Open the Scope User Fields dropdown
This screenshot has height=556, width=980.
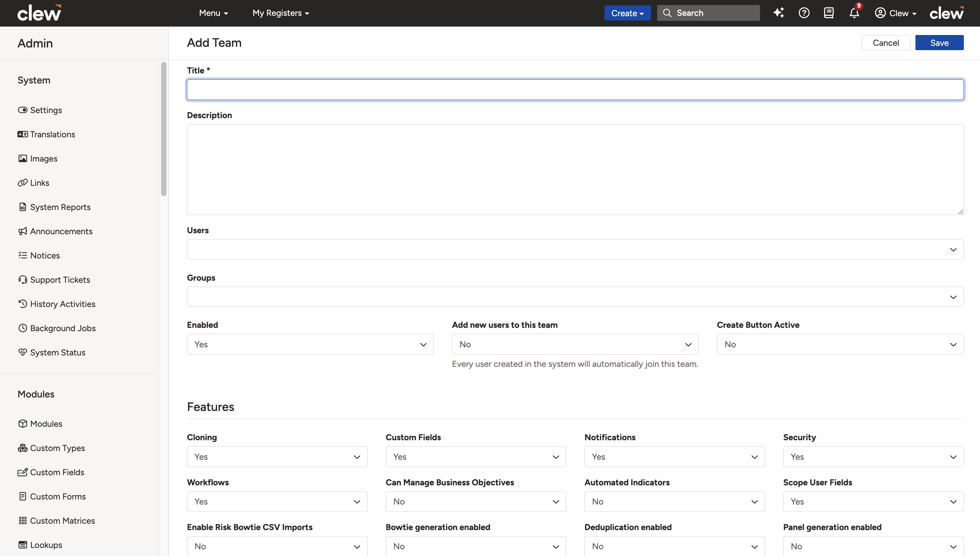tap(873, 502)
